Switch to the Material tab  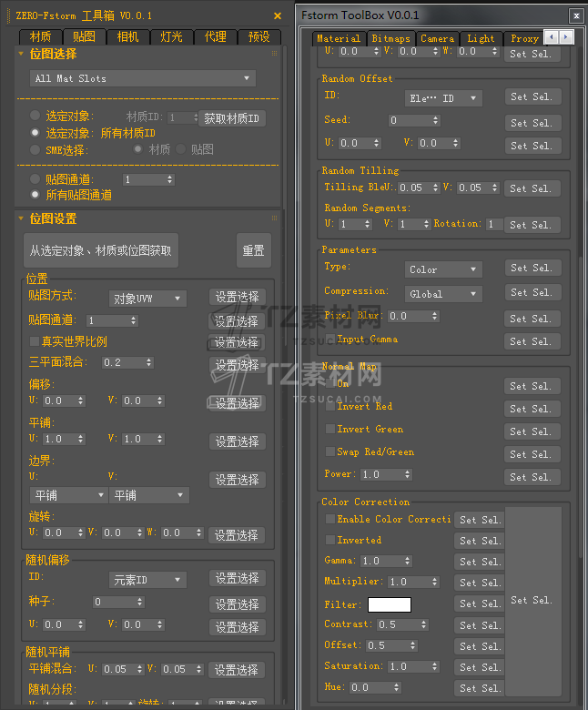pos(339,38)
